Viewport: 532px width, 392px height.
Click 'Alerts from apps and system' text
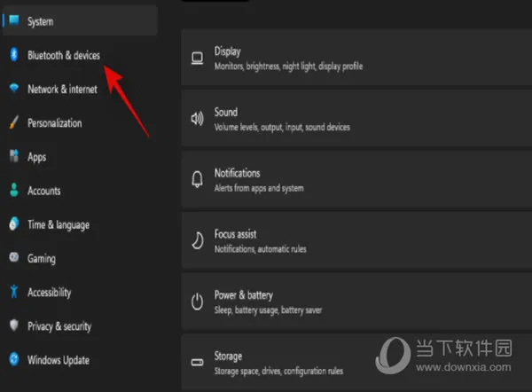259,188
